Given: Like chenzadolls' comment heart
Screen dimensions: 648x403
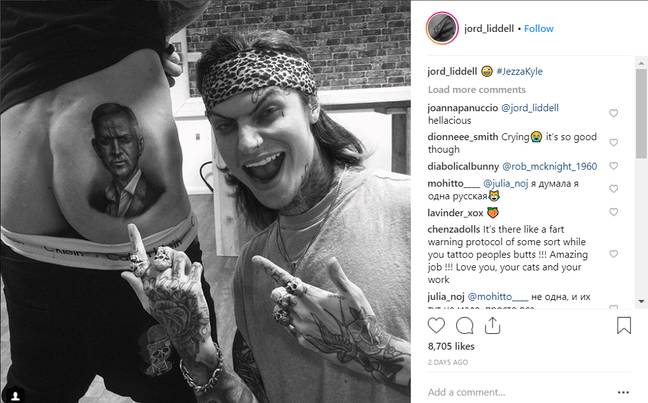Looking at the screenshot, I should 614,254.
